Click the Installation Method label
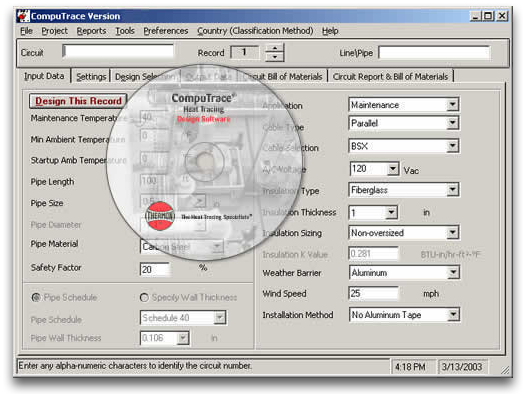This screenshot has width=523, height=394. 298,315
